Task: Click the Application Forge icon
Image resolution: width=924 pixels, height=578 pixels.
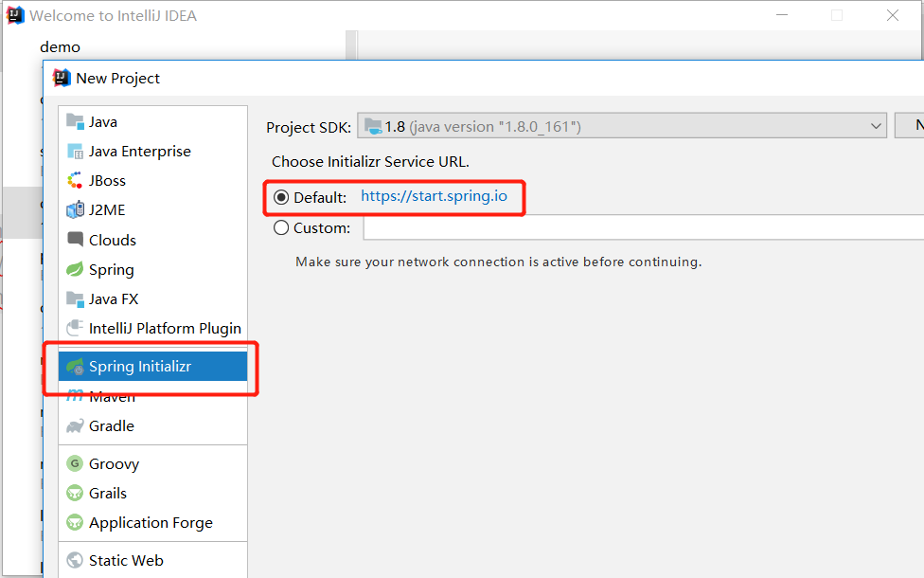Action: 75,522
